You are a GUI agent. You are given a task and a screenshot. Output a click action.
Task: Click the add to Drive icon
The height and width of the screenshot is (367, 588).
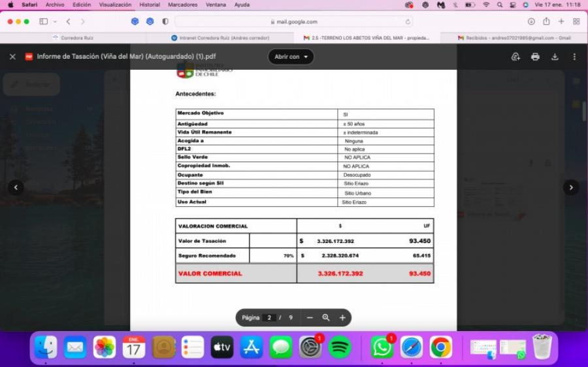(x=515, y=57)
